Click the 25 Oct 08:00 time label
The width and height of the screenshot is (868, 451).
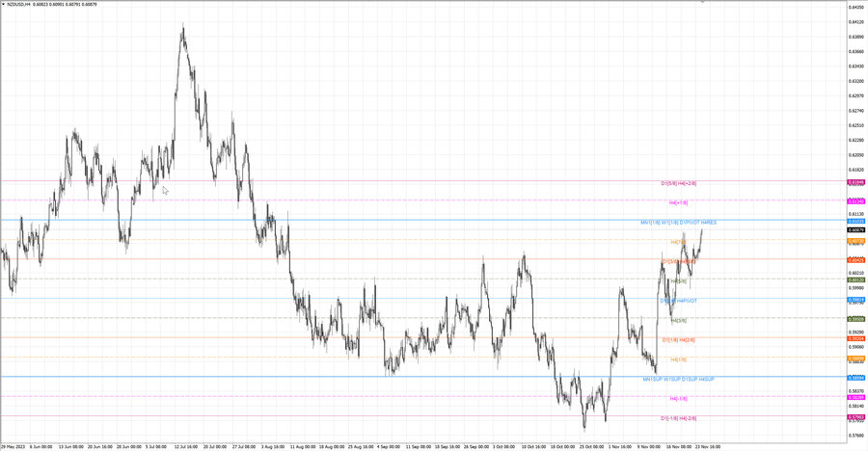(x=591, y=446)
